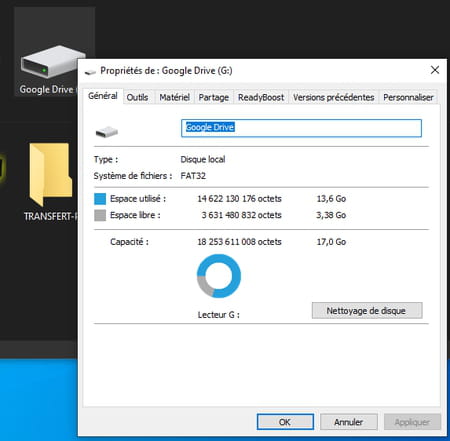Click the Google Drive desktop label text
The height and width of the screenshot is (441, 450).
coord(48,89)
